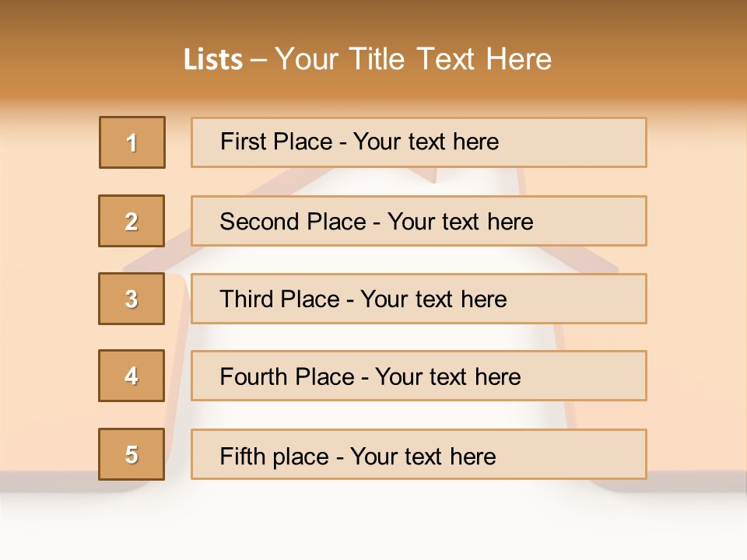Select the First Place text bar
747x560 pixels.
coord(419,142)
